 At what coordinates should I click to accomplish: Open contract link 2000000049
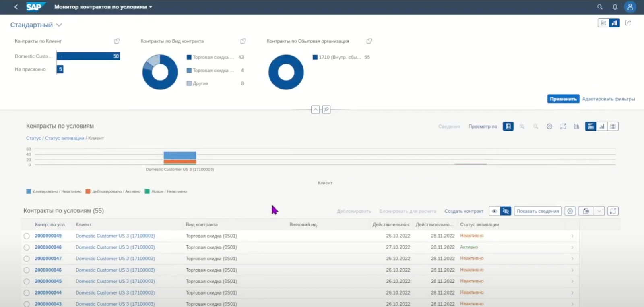(48, 236)
